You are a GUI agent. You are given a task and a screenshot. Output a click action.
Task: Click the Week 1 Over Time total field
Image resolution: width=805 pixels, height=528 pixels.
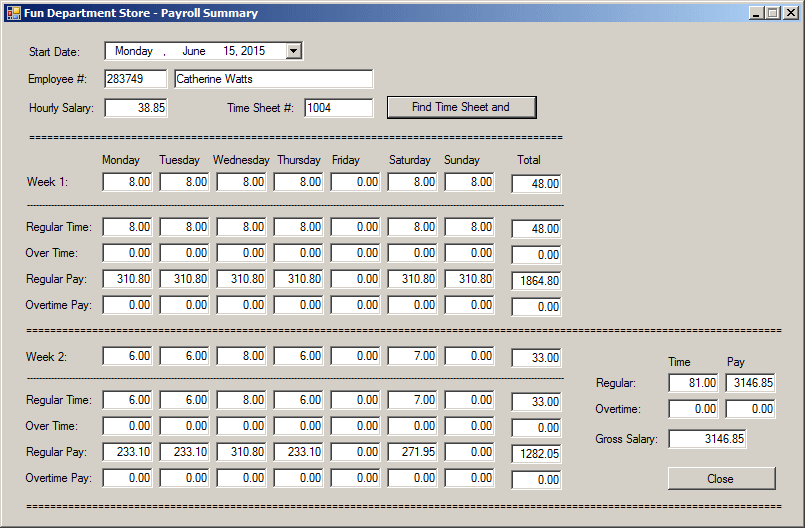click(536, 255)
